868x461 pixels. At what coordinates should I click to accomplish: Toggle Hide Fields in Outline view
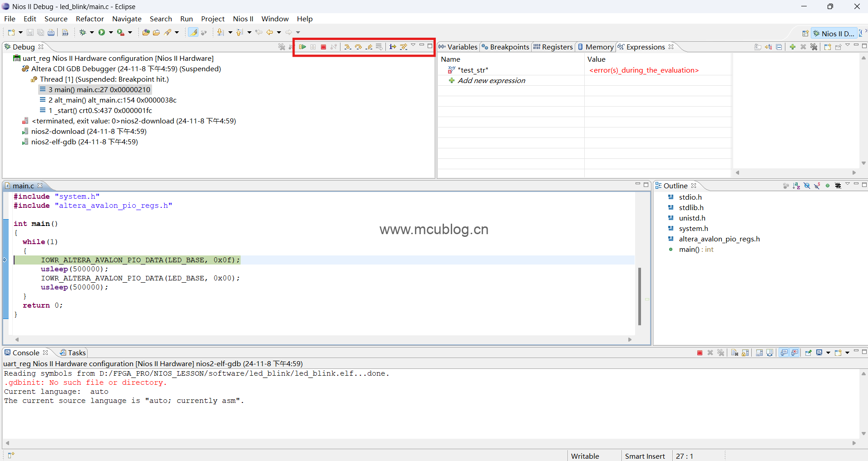pyautogui.click(x=807, y=186)
